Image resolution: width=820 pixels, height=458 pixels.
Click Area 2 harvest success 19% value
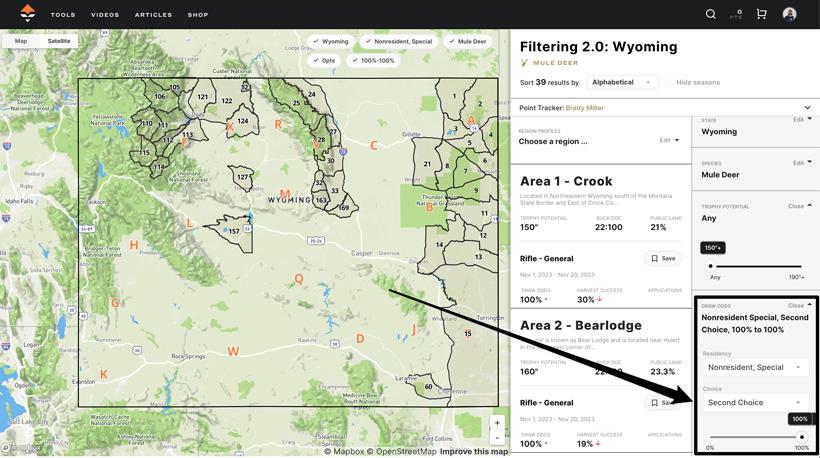pos(585,444)
